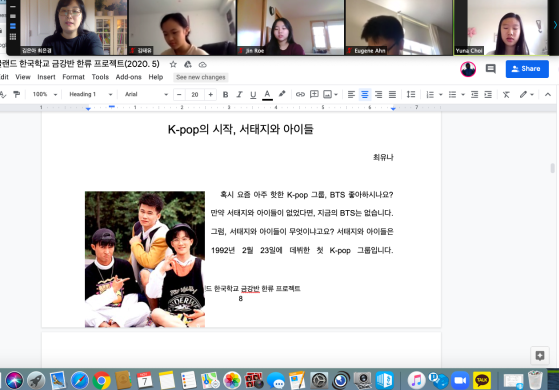This screenshot has width=559, height=390.
Task: Toggle underline formatting
Action: point(253,94)
